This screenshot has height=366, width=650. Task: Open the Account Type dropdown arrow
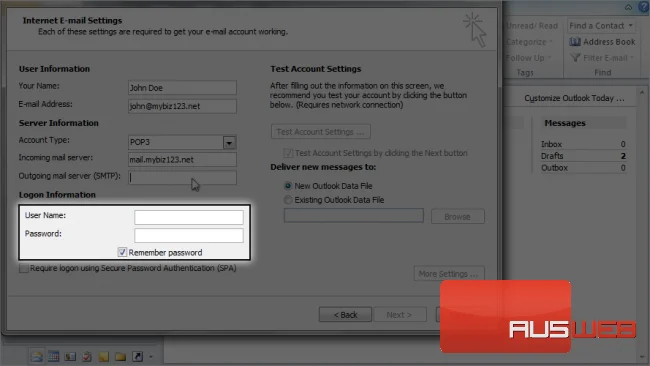point(229,143)
